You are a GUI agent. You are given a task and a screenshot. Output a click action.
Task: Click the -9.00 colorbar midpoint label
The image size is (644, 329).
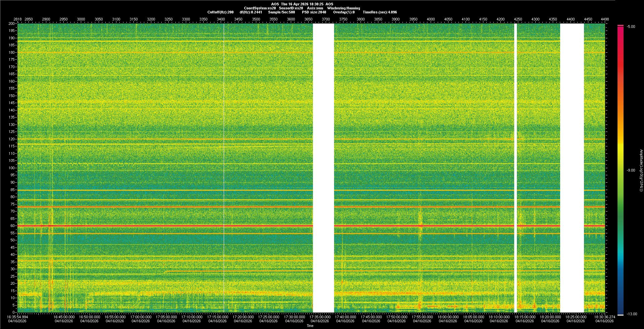click(631, 171)
